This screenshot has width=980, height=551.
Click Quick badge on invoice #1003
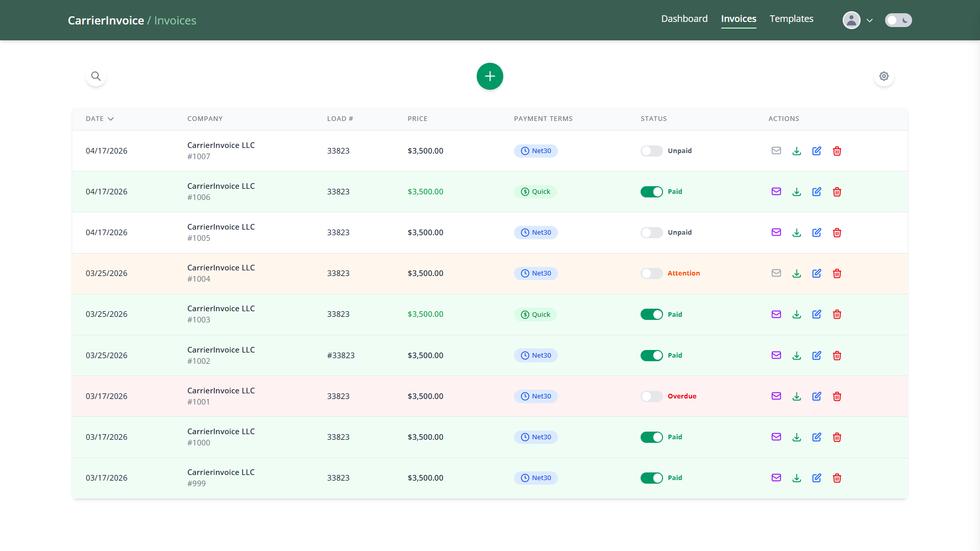coord(535,314)
